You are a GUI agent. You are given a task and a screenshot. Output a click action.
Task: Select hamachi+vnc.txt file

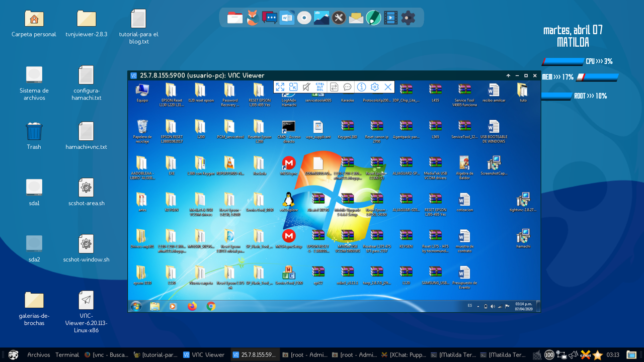[x=86, y=136]
